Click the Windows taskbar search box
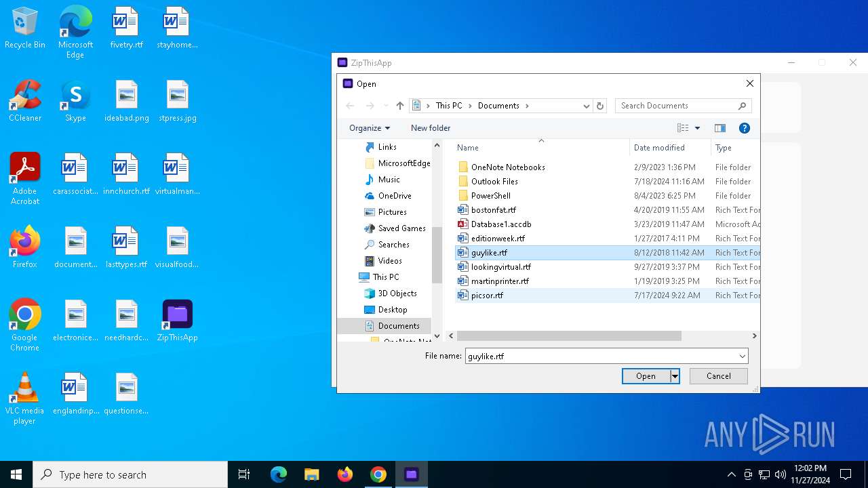 coord(130,474)
